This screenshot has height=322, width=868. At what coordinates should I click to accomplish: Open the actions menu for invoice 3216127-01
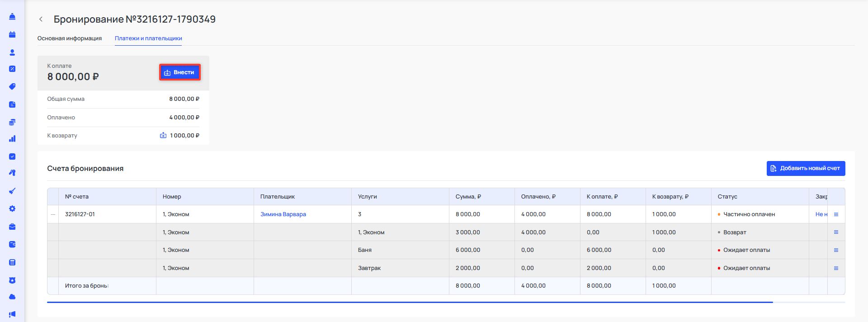(x=836, y=214)
